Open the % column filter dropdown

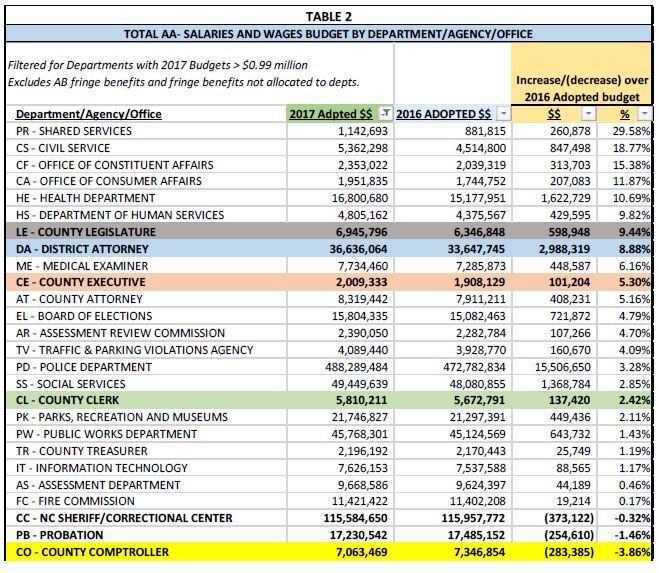point(645,114)
